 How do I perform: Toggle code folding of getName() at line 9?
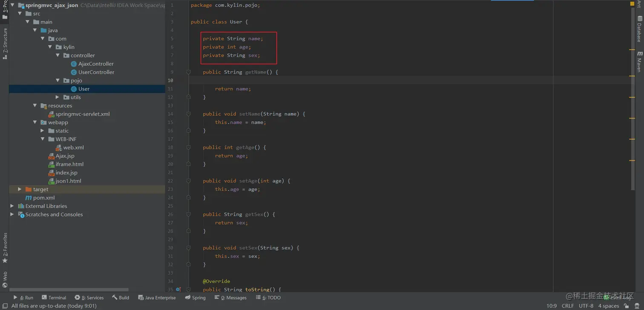pos(189,72)
